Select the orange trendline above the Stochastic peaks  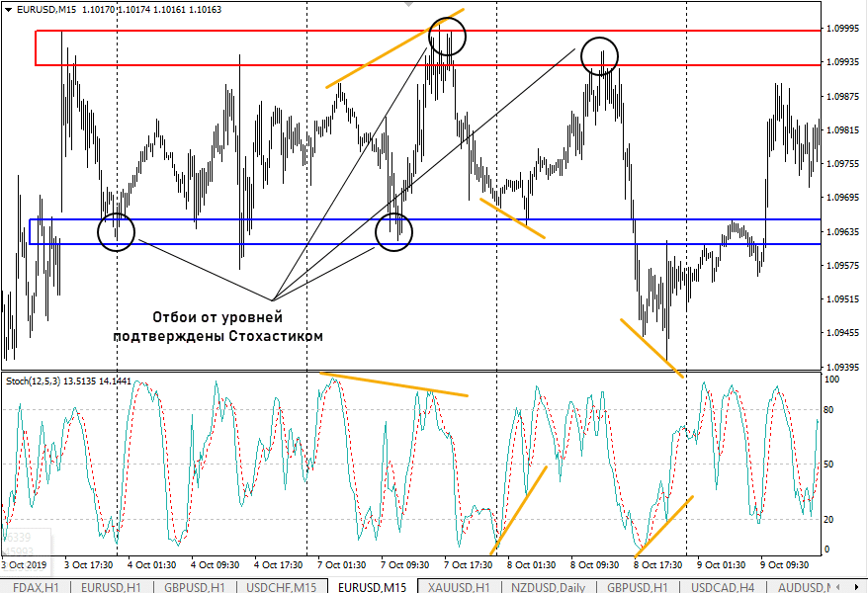[x=395, y=384]
